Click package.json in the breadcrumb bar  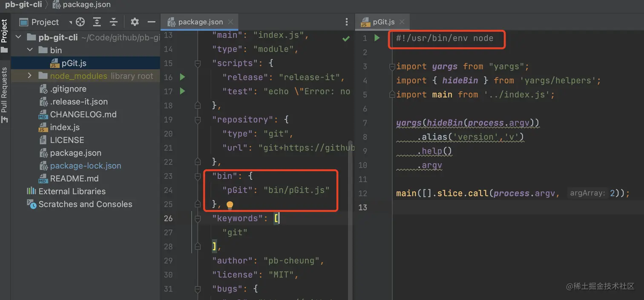(x=86, y=5)
